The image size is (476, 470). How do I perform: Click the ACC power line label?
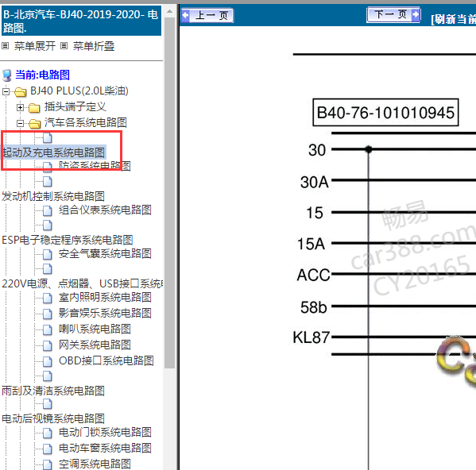click(x=313, y=275)
